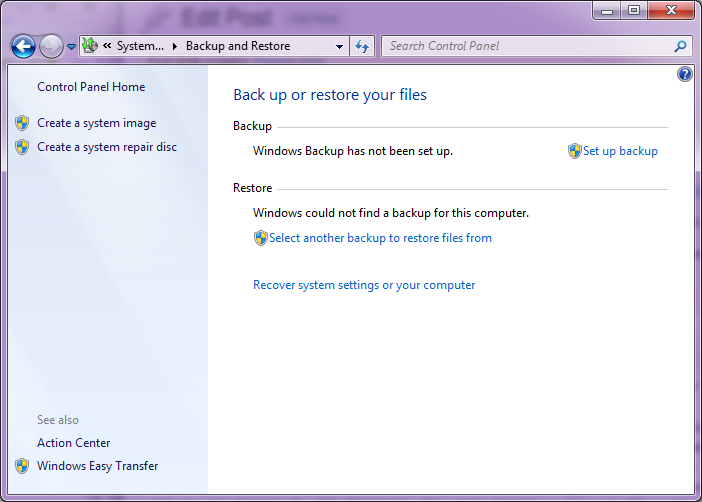Click the 'Restore' section header
Image resolution: width=702 pixels, height=502 pixels.
(253, 188)
